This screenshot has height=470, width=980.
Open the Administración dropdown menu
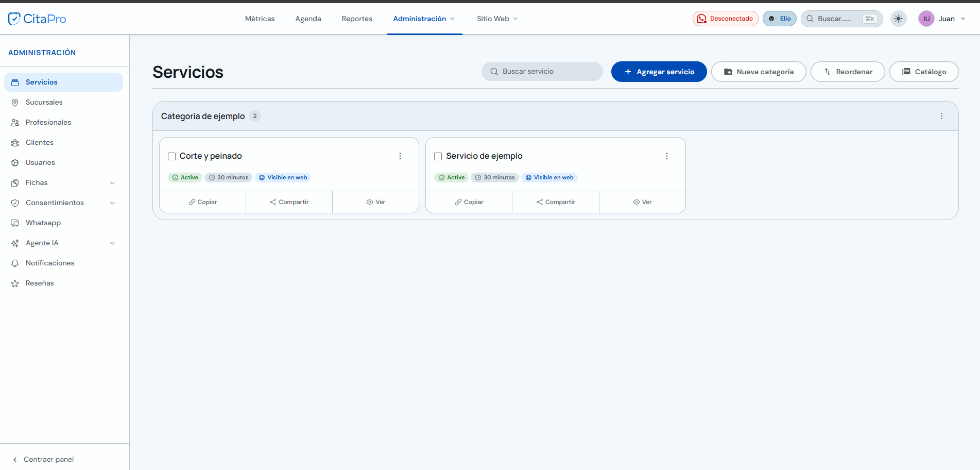pyautogui.click(x=424, y=19)
